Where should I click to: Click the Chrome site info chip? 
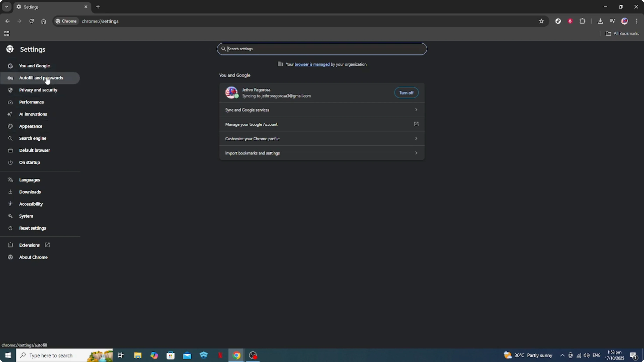[x=66, y=21]
